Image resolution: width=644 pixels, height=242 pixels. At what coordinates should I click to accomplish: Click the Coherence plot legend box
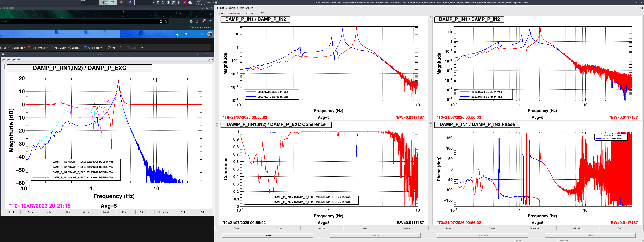click(x=301, y=199)
